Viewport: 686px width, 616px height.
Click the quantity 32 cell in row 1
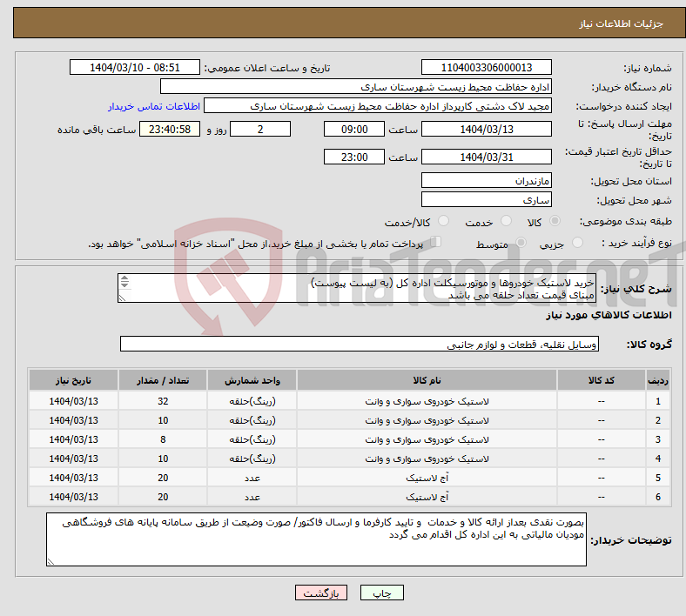[163, 401]
